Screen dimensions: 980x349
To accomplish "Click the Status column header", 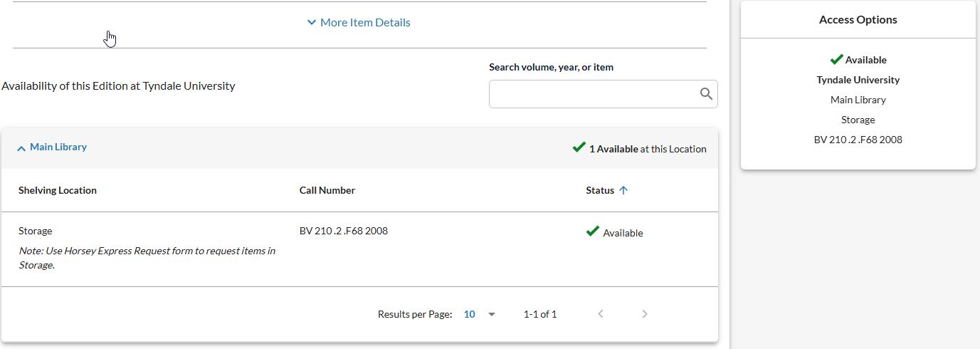I will pyautogui.click(x=600, y=190).
